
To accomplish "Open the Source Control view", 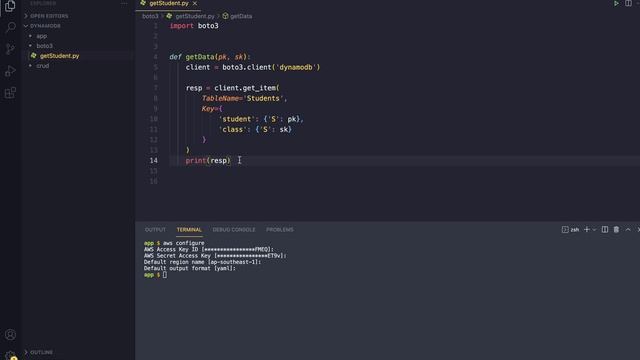I will click(x=10, y=49).
